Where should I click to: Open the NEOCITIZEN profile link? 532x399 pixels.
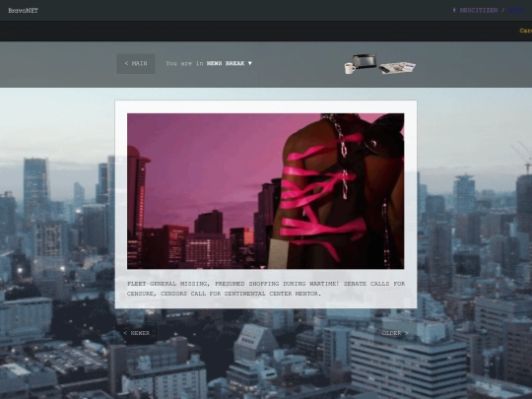479,10
